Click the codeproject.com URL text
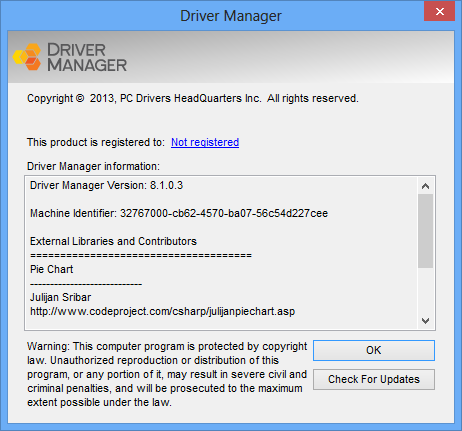 (x=162, y=311)
